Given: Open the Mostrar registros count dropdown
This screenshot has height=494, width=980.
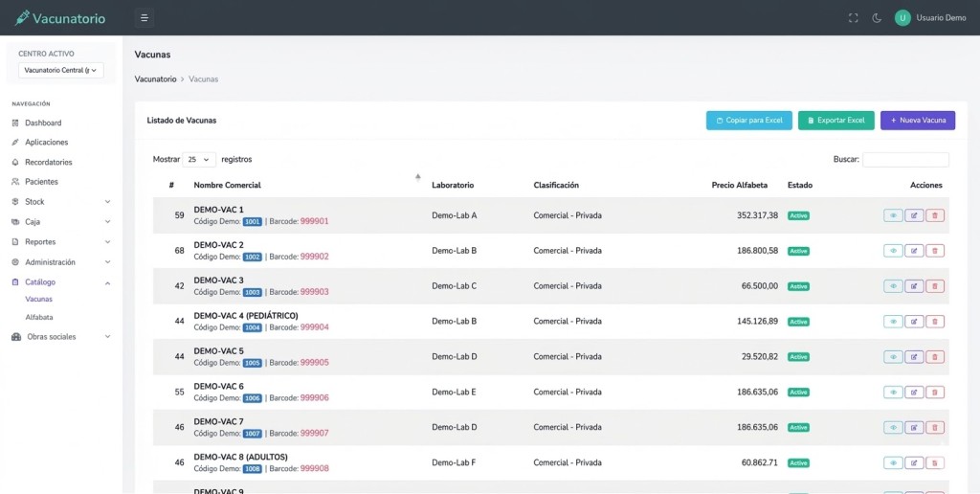Looking at the screenshot, I should click(x=200, y=160).
